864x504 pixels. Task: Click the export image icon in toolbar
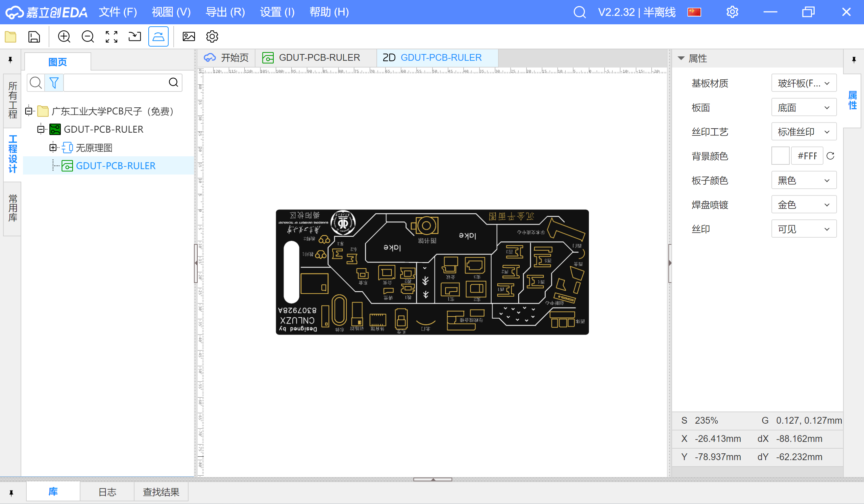[x=189, y=37]
